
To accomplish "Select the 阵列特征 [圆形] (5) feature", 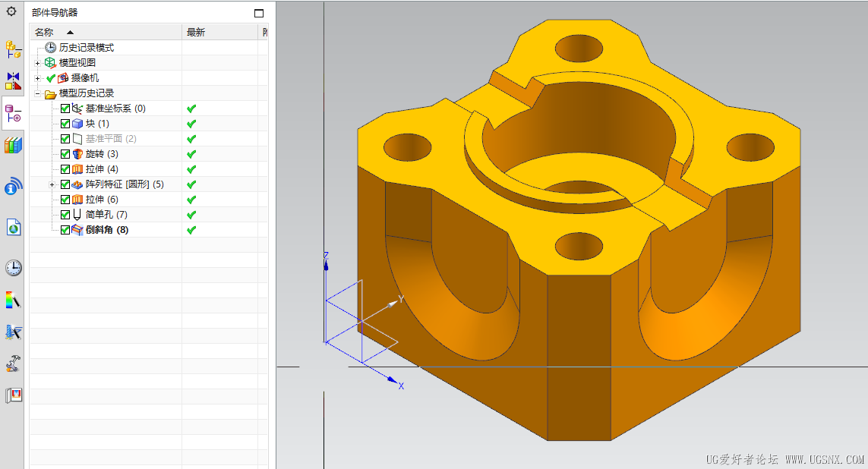I will [x=125, y=184].
